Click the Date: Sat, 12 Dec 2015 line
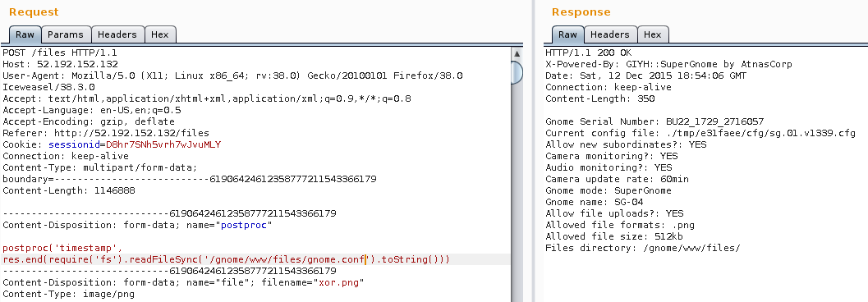Image resolution: width=868 pixels, height=302 pixels. coord(645,75)
